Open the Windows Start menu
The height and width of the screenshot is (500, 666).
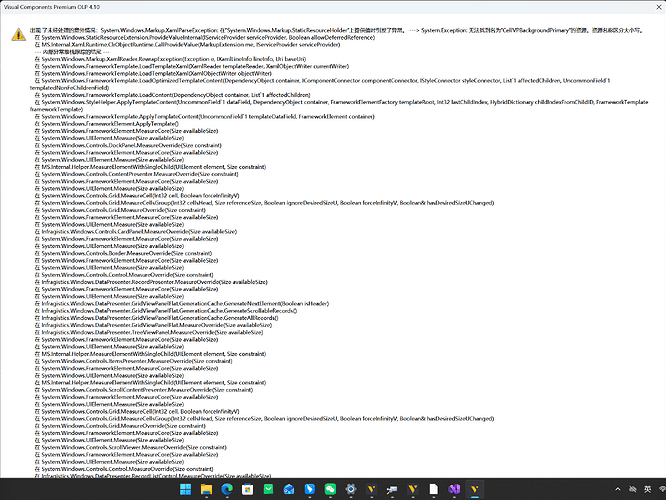click(x=186, y=489)
